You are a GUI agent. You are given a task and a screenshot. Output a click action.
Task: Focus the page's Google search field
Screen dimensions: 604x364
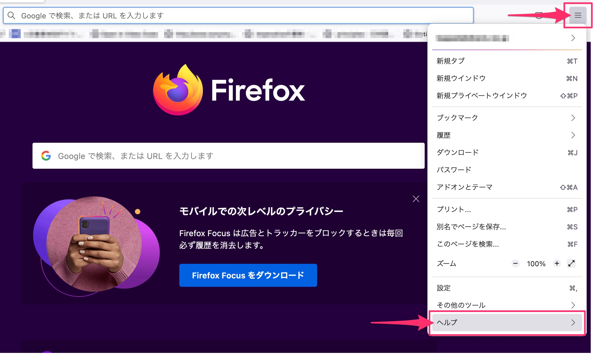[229, 156]
